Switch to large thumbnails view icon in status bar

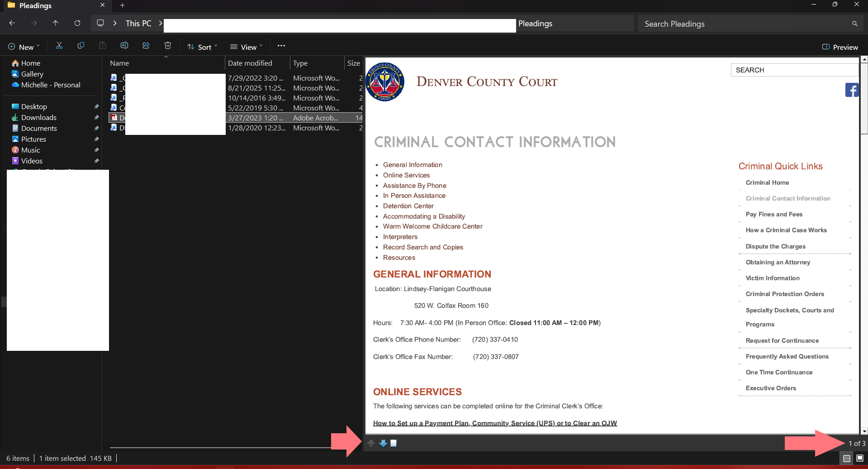[860, 459]
